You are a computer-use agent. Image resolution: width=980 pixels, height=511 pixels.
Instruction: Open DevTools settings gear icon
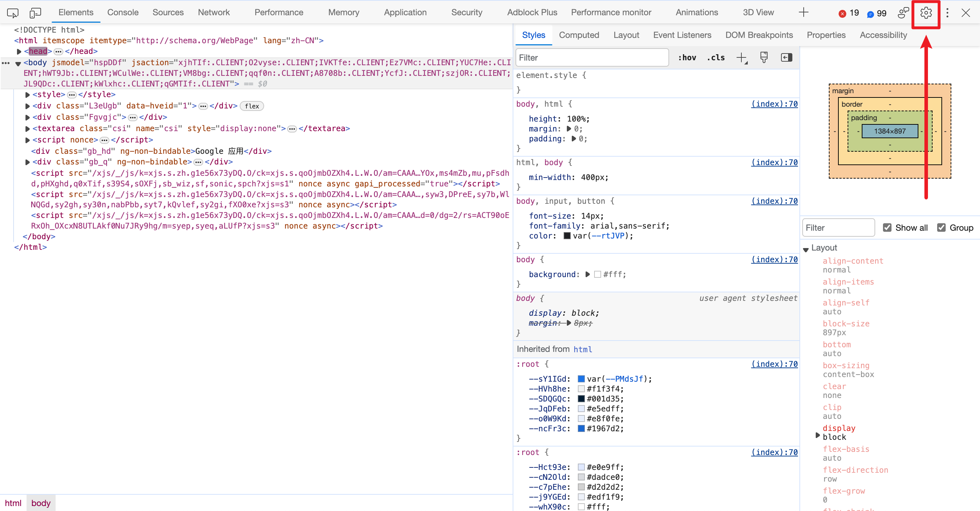[925, 13]
